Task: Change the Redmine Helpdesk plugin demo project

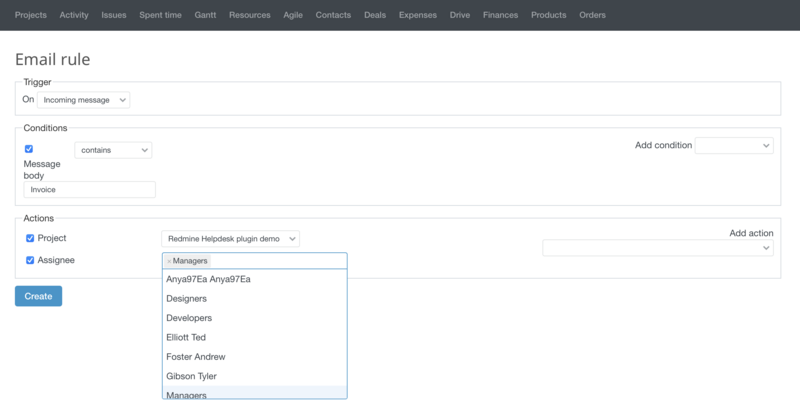Action: (230, 239)
